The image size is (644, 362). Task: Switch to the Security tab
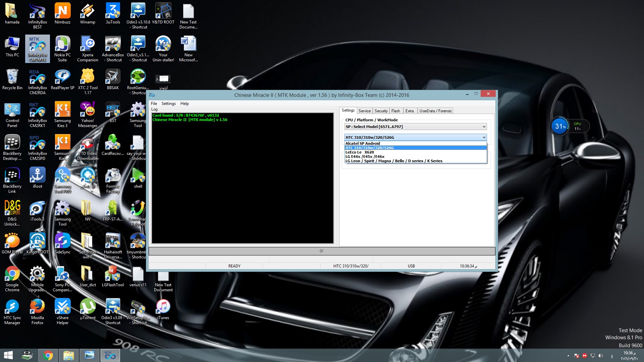381,111
